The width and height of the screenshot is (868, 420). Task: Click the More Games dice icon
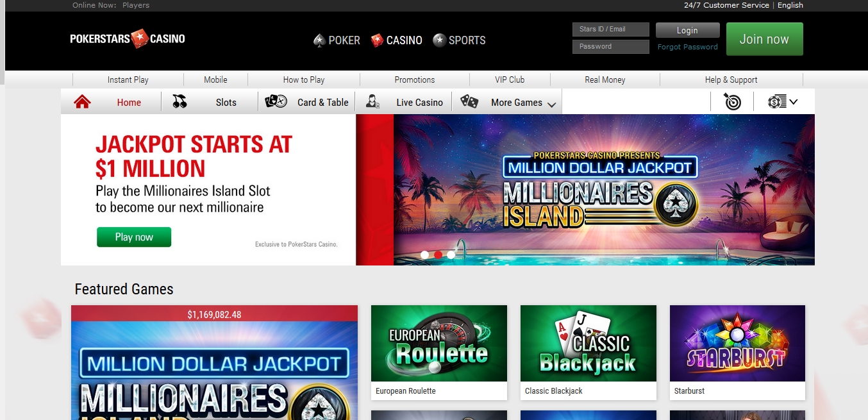tap(469, 101)
